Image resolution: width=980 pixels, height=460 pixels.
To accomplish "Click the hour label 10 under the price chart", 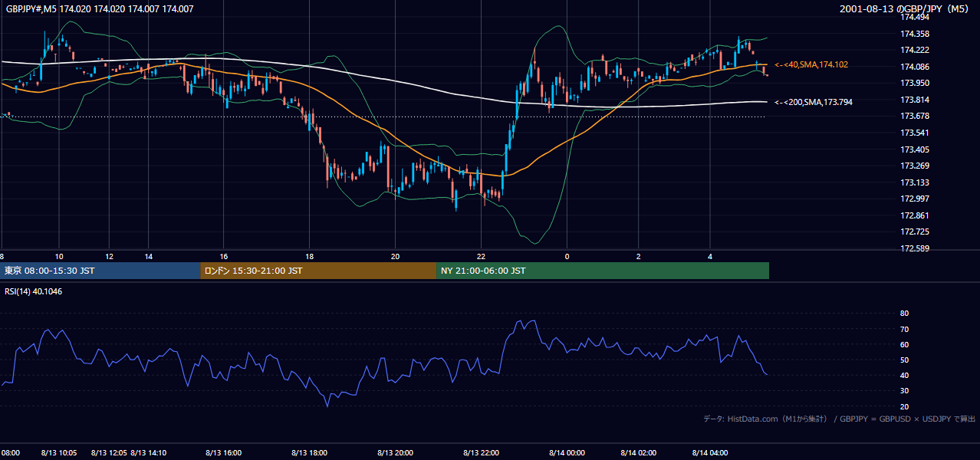I will point(59,256).
